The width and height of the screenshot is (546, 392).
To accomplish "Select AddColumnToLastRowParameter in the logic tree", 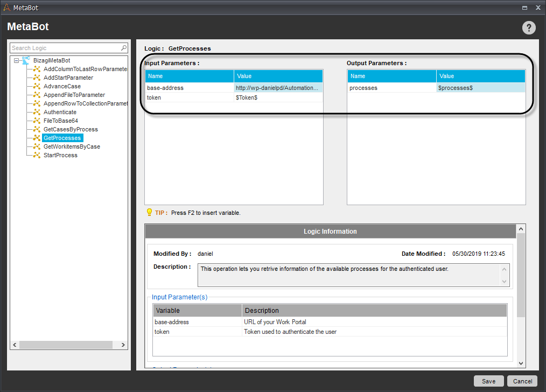I will [85, 69].
